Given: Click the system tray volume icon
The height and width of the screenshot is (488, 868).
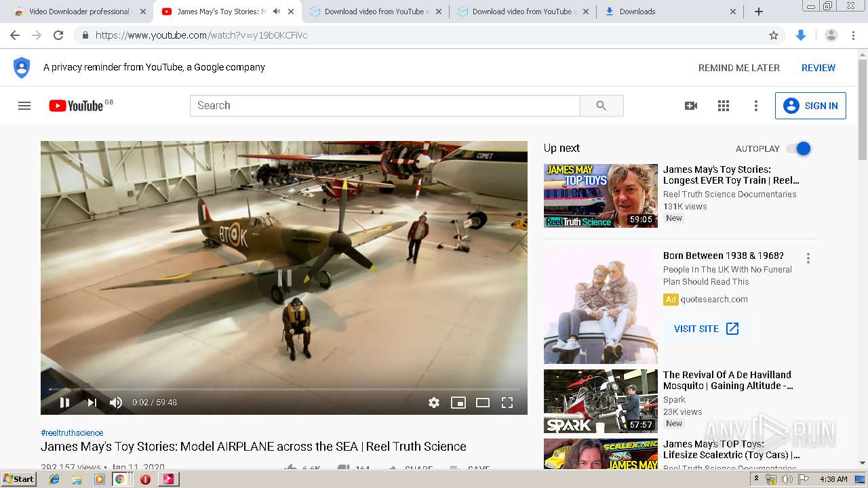Looking at the screenshot, I should click(x=787, y=479).
